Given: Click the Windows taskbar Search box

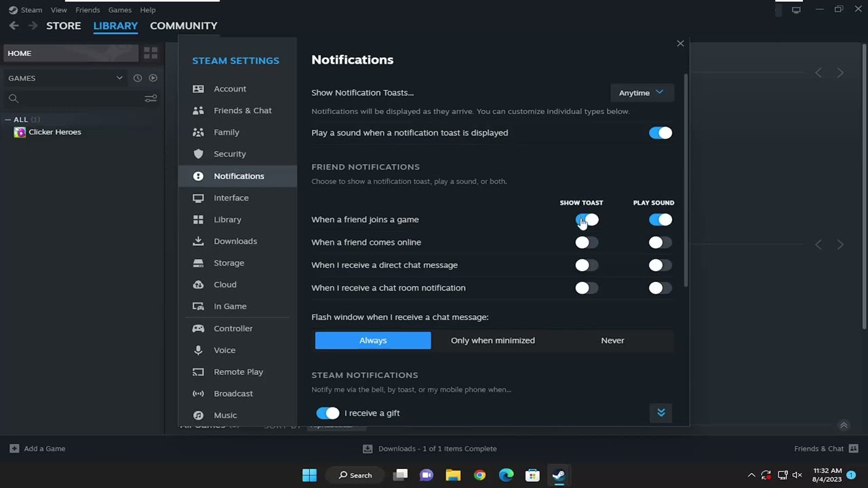Looking at the screenshot, I should click(355, 475).
